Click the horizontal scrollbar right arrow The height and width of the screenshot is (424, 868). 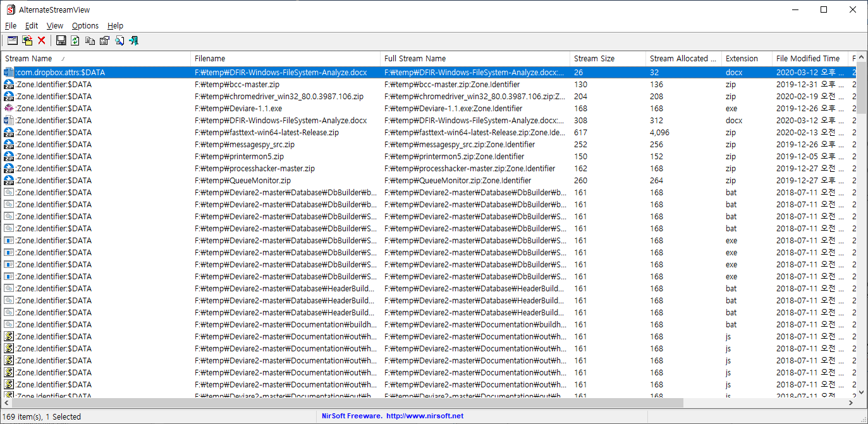click(852, 403)
